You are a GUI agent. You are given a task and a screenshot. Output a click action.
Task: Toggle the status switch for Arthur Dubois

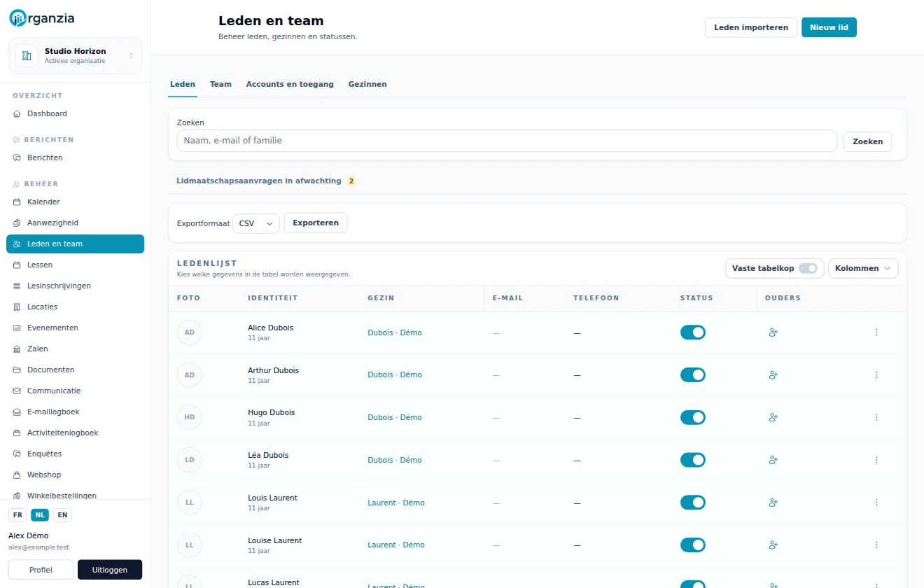[693, 375]
